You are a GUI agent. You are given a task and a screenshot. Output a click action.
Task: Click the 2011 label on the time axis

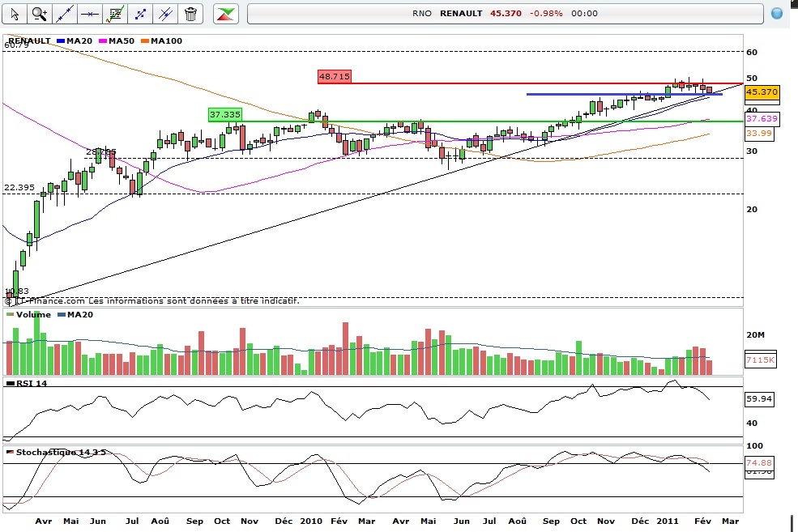668,521
